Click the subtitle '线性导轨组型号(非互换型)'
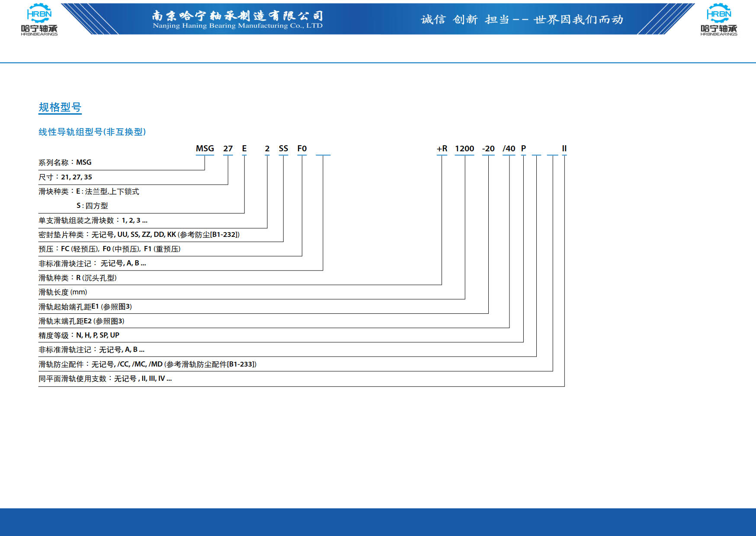 coord(92,132)
